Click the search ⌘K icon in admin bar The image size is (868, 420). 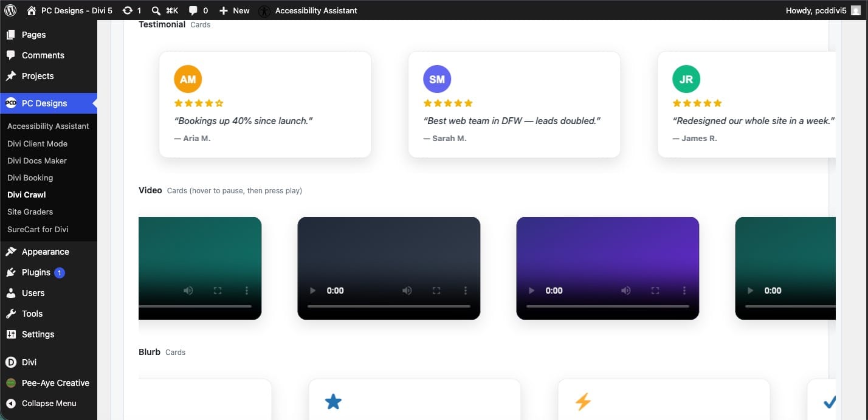164,10
